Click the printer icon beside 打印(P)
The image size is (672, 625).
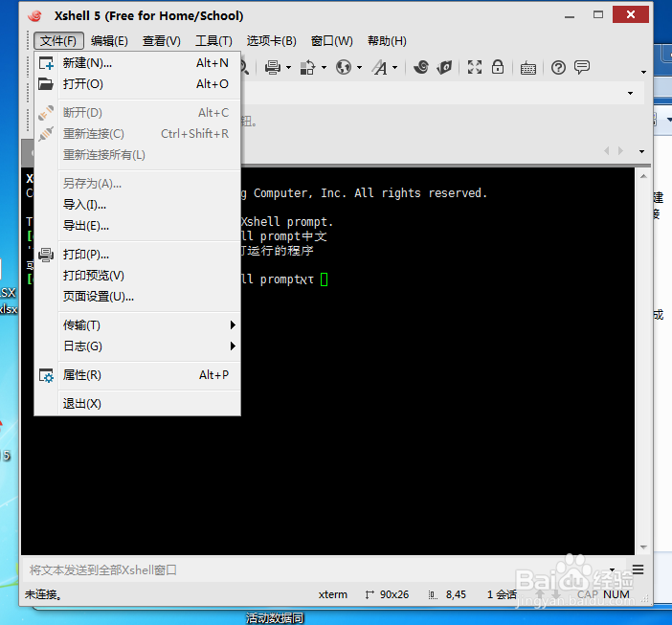click(46, 255)
